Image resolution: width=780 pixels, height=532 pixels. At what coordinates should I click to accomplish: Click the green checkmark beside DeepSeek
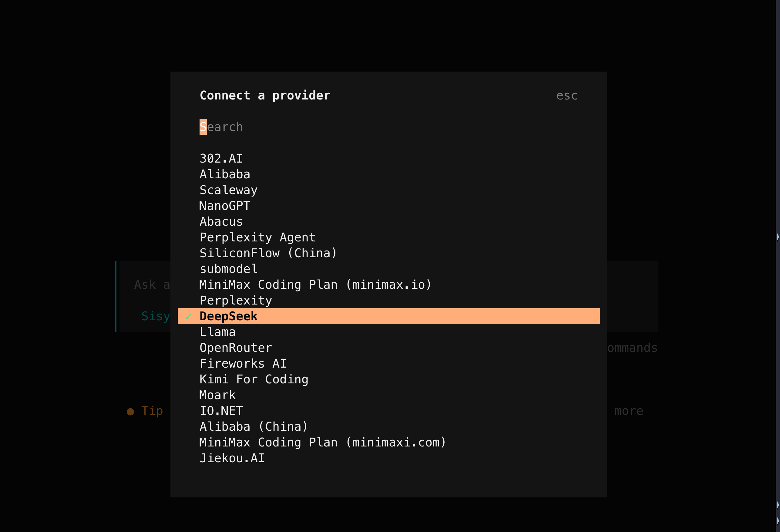click(x=188, y=316)
